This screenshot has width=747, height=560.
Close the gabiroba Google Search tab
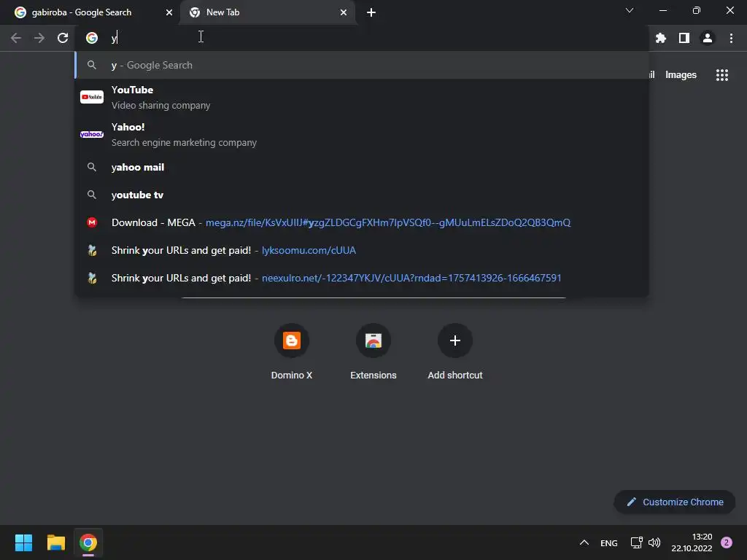tap(169, 12)
